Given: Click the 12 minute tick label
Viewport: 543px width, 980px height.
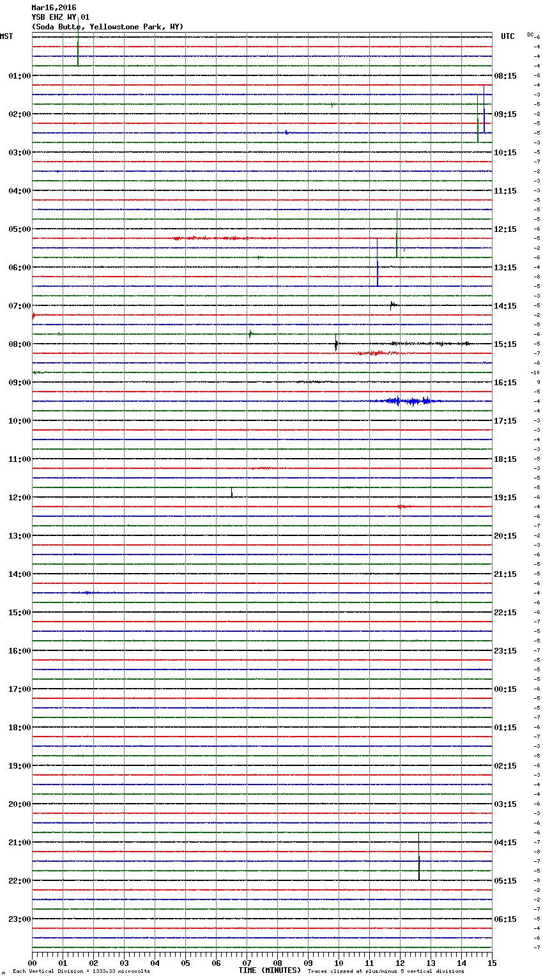Looking at the screenshot, I should (400, 963).
